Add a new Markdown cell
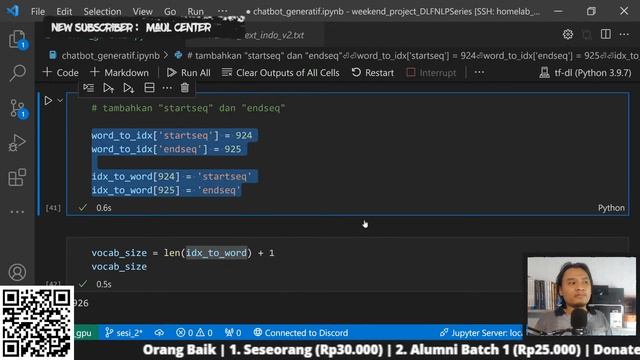This screenshot has height=360, width=640. (x=119, y=73)
